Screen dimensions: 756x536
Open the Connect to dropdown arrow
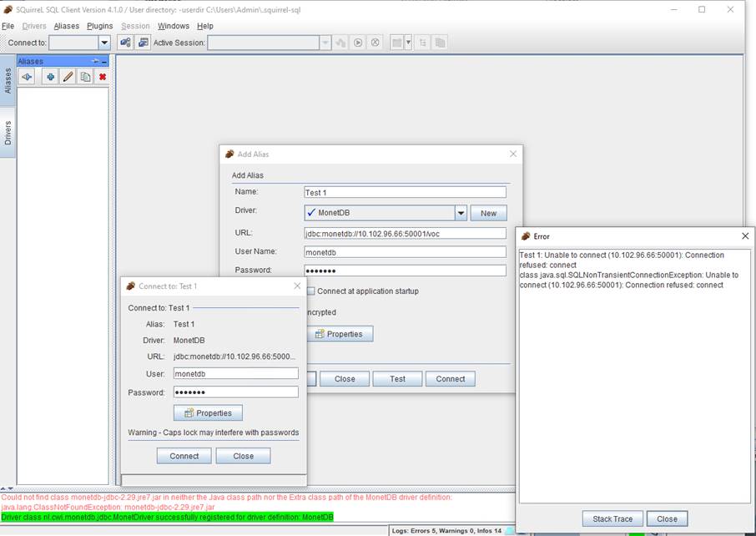[x=104, y=43]
